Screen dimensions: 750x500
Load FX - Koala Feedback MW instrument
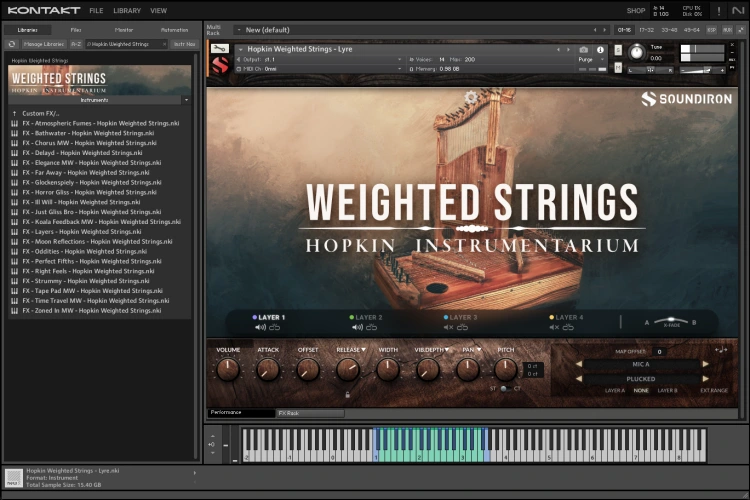97,222
